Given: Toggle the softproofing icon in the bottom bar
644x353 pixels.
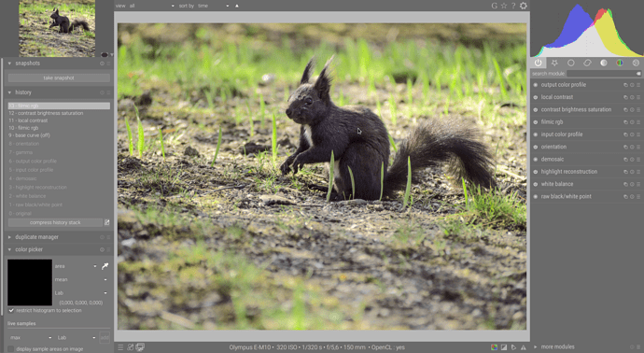Looking at the screenshot, I should click(513, 347).
